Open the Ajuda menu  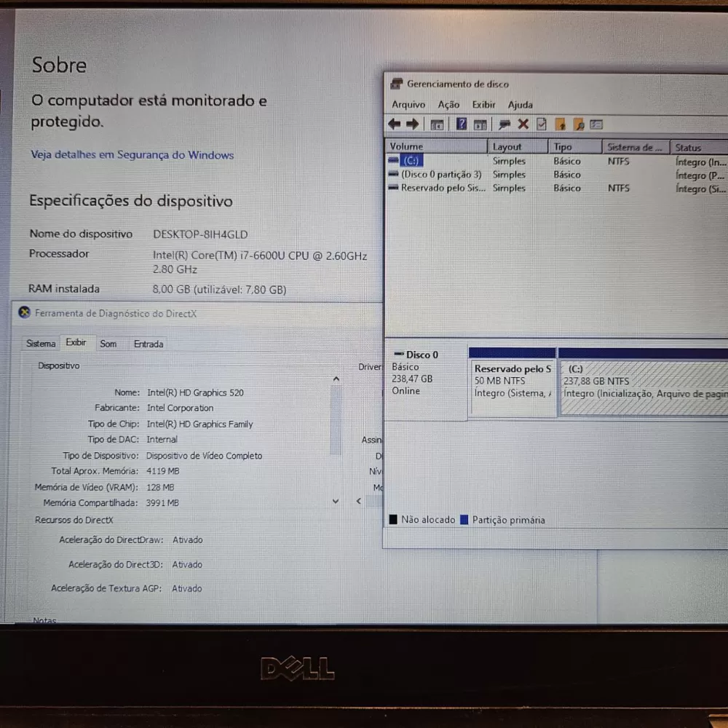(520, 104)
